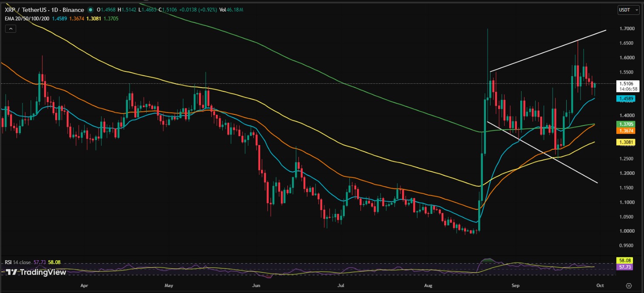Click the green market status dot
644x293 pixels.
91,10
